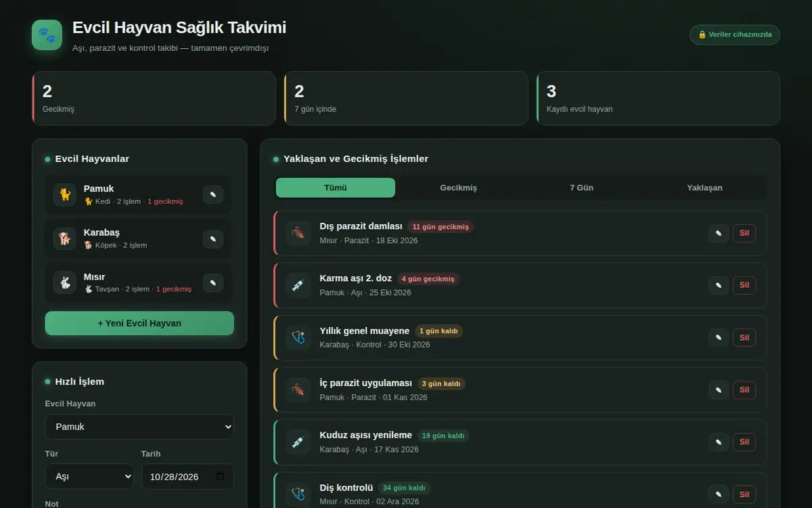Screen dimensions: 812x508
Task: Switch to 7 Gün tab
Action: point(582,188)
